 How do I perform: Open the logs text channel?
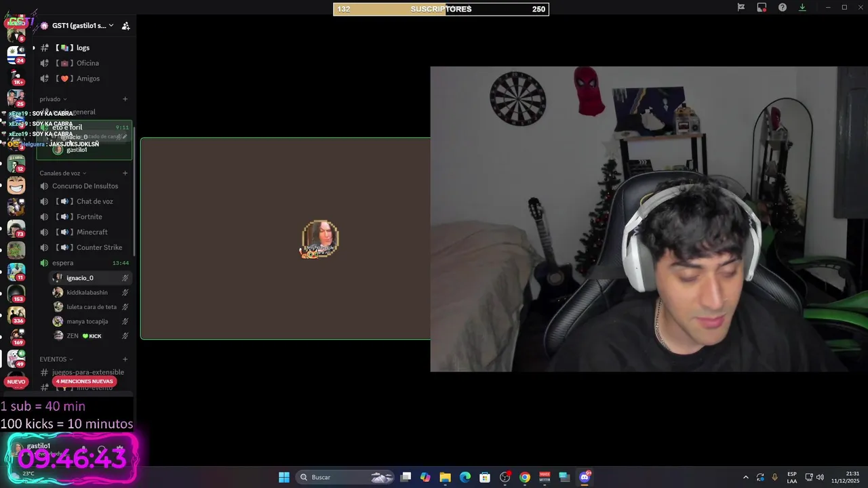pos(83,47)
